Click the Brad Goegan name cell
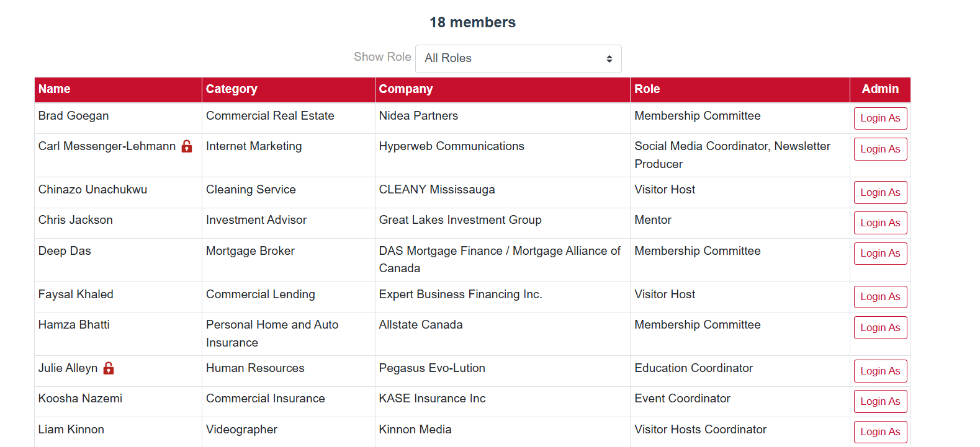The image size is (980, 447). pyautogui.click(x=74, y=116)
